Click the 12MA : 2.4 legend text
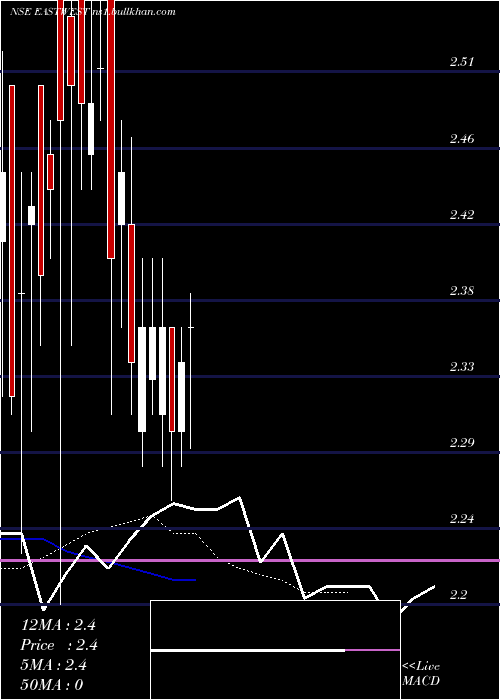Viewport: 500px width, 700px height. pos(58,625)
